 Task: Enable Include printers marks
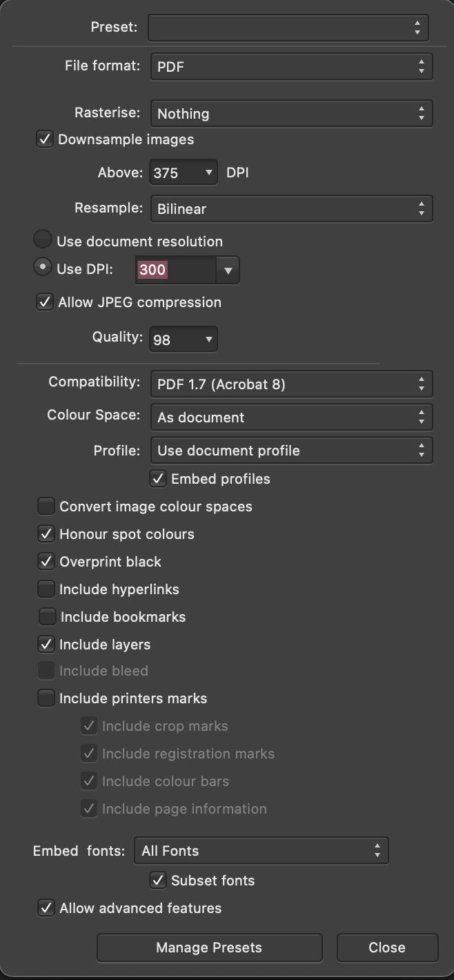(x=46, y=698)
